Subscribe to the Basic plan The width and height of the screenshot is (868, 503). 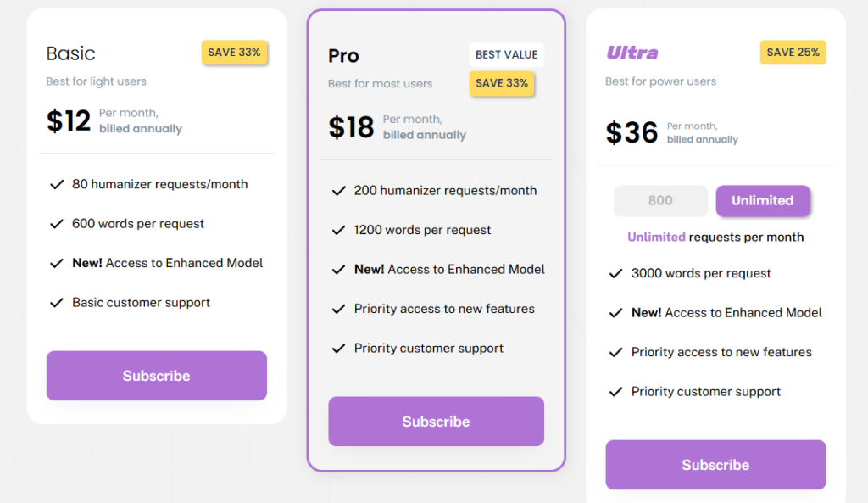(156, 376)
